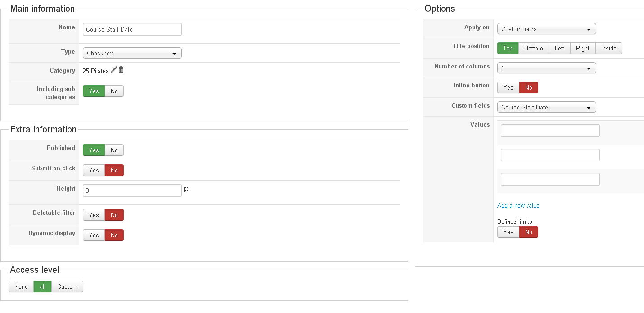The width and height of the screenshot is (644, 313).
Task: Expand the Apply on dropdown
Action: (x=546, y=29)
